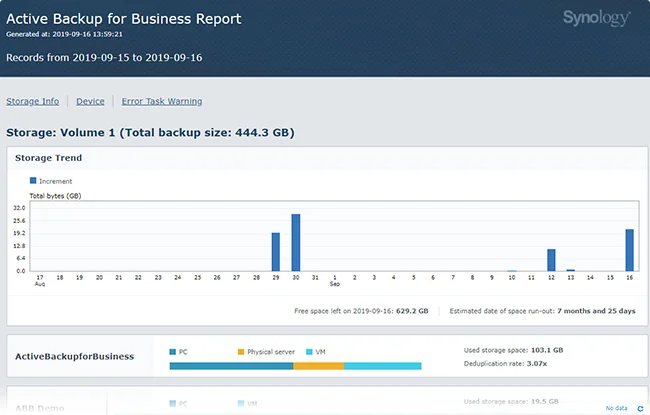The width and height of the screenshot is (650, 415).
Task: Click the No data label
Action: click(x=616, y=408)
